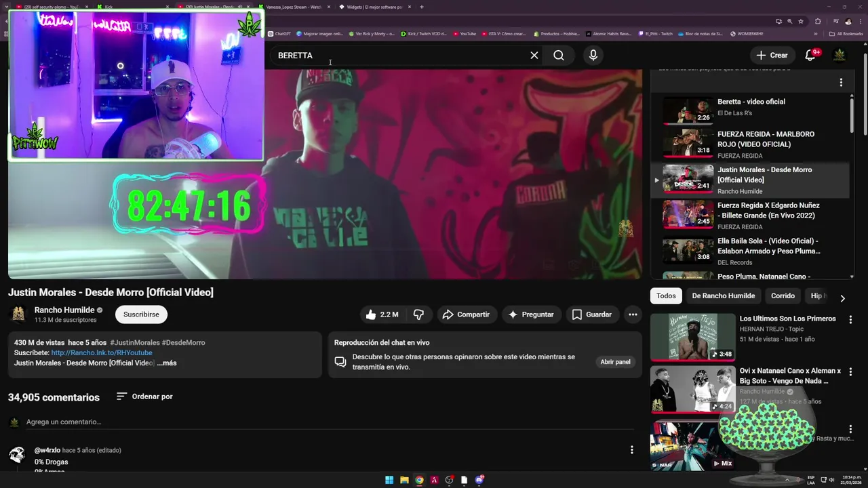
Task: Open the YouTube notifications bell
Action: coord(810,56)
